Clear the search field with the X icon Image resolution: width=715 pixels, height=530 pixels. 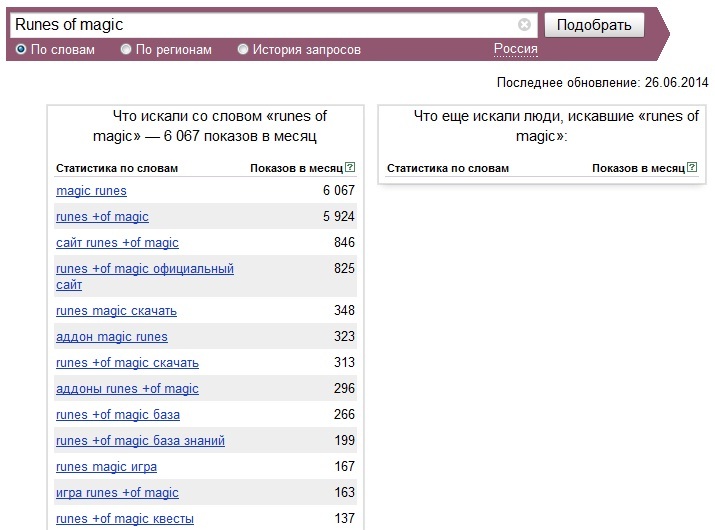point(524,25)
